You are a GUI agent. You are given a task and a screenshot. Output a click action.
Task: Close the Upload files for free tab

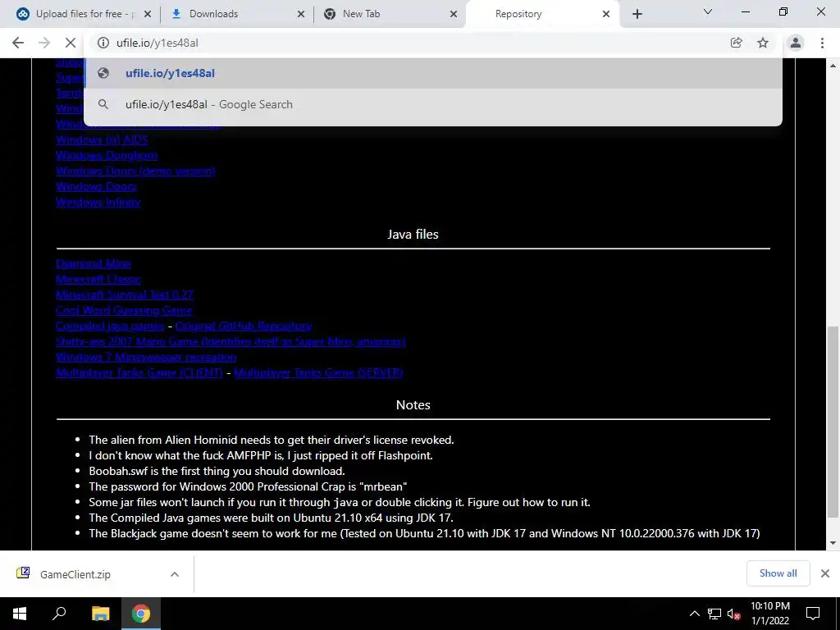(148, 14)
